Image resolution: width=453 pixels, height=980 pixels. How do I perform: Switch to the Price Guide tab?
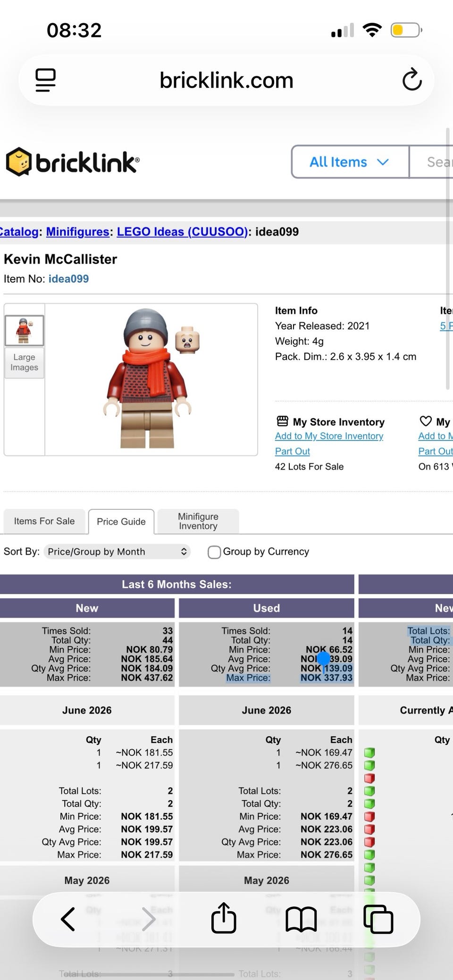click(x=121, y=522)
